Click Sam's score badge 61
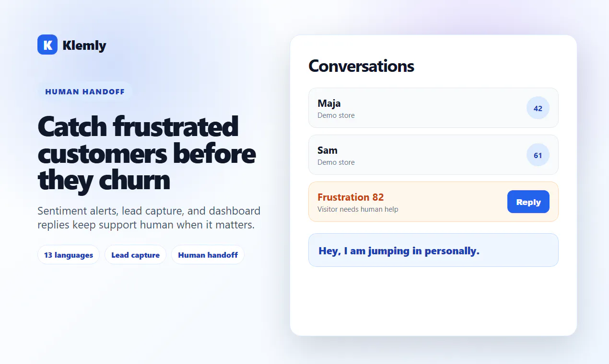Image resolution: width=609 pixels, height=364 pixels. (x=538, y=155)
